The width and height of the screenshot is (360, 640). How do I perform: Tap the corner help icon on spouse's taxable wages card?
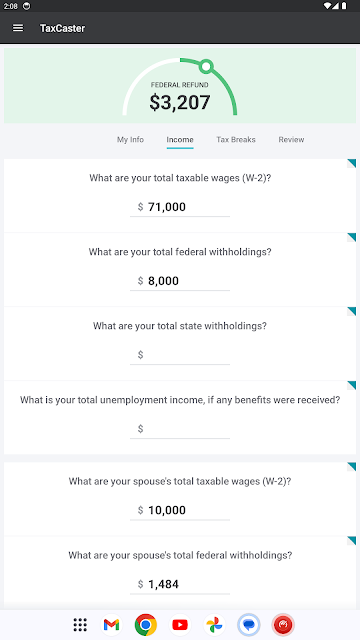tap(351, 467)
